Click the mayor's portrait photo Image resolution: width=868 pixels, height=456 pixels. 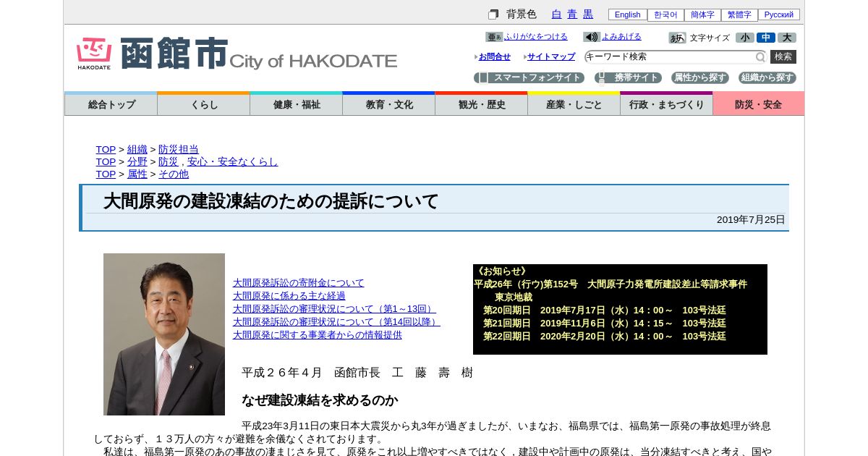click(164, 334)
